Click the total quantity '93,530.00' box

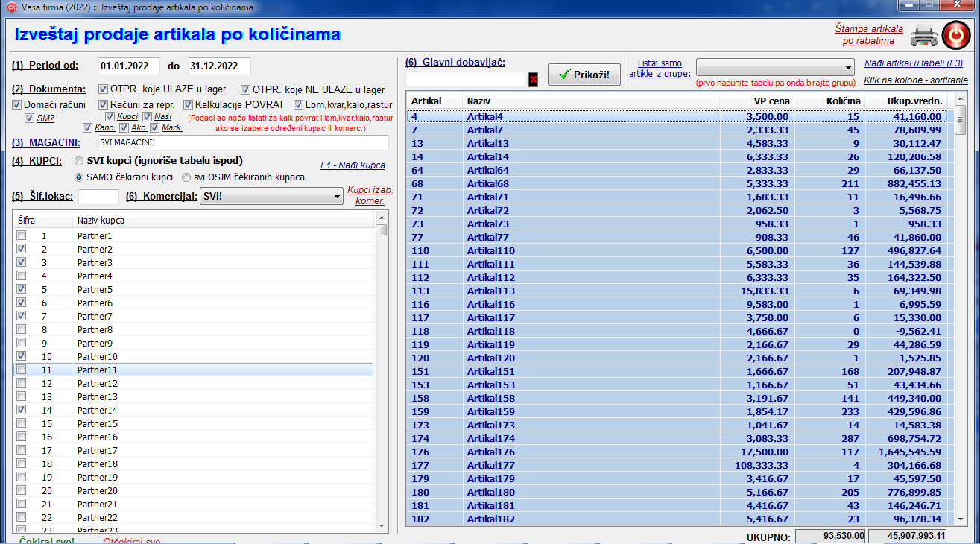pos(830,535)
